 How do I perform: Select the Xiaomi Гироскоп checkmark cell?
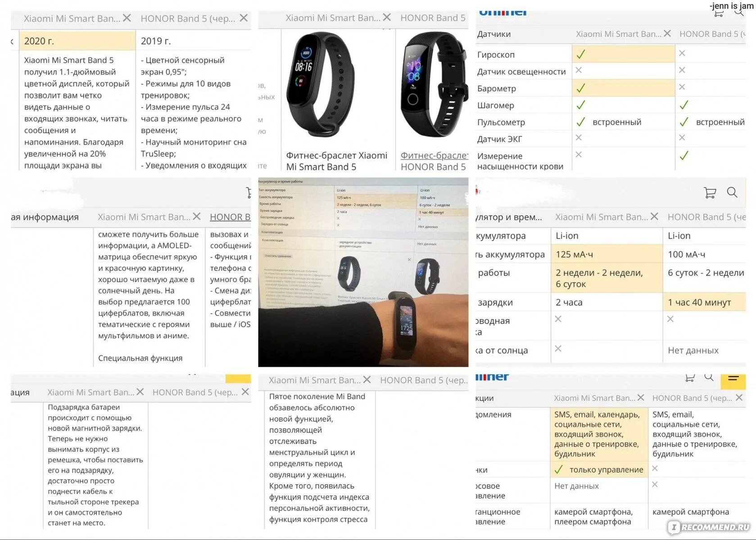click(623, 54)
